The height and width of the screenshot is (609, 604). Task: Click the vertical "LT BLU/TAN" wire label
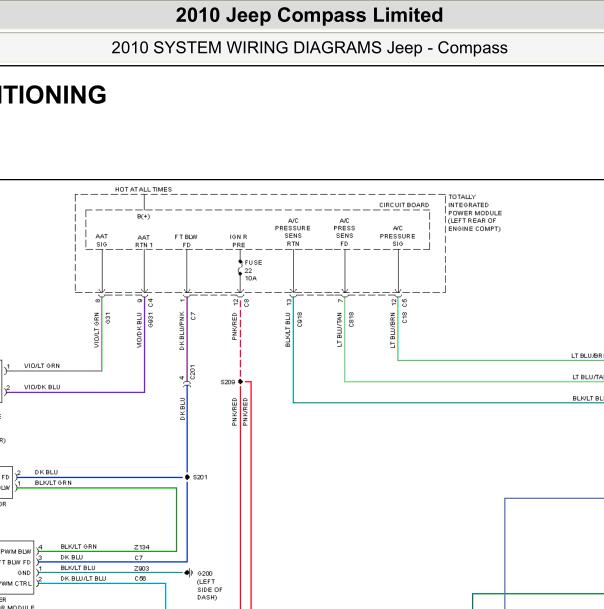pos(339,330)
